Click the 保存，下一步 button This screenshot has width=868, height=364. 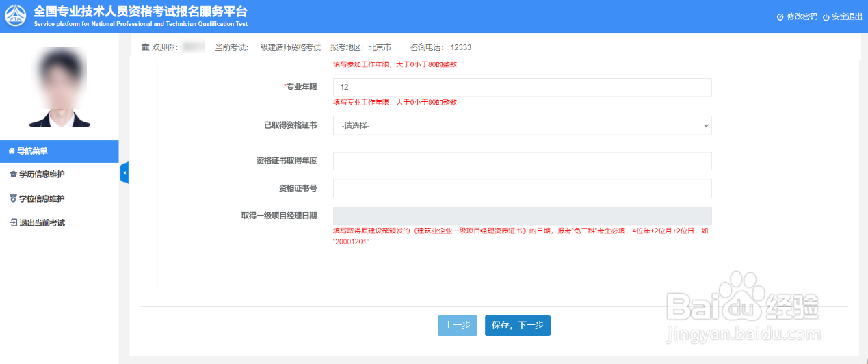(518, 326)
